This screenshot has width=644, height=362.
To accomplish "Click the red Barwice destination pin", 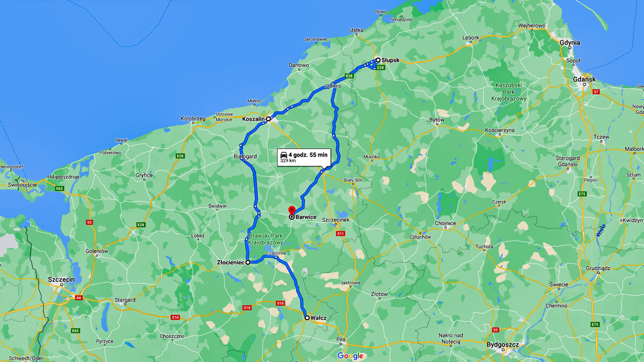I will 291,210.
